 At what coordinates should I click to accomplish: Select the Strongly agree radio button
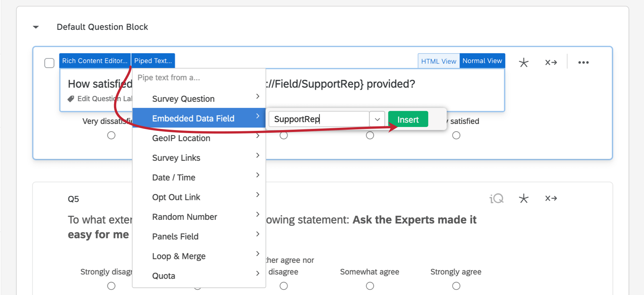456,286
